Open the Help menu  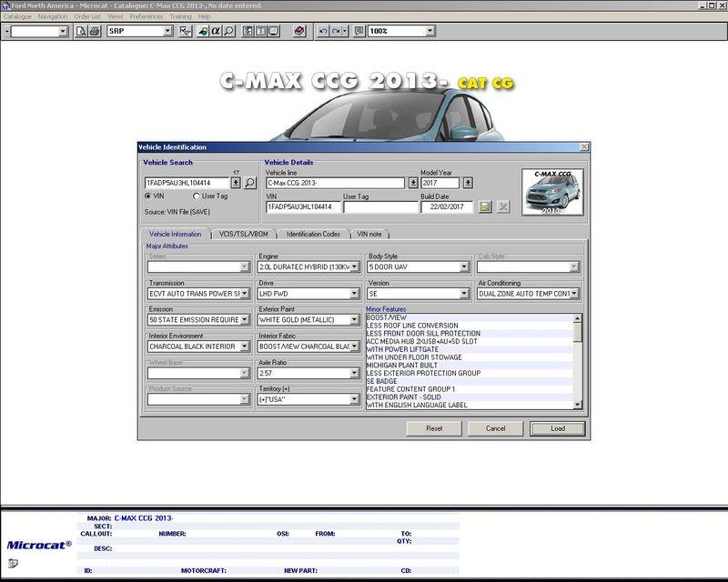click(x=204, y=16)
